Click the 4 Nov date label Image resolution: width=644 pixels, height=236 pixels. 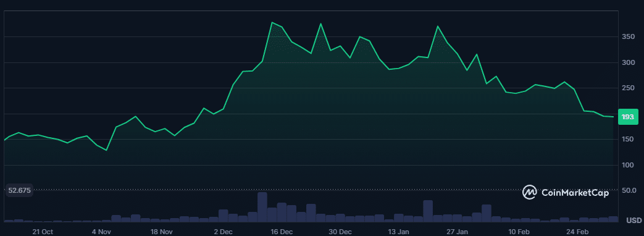point(101,232)
